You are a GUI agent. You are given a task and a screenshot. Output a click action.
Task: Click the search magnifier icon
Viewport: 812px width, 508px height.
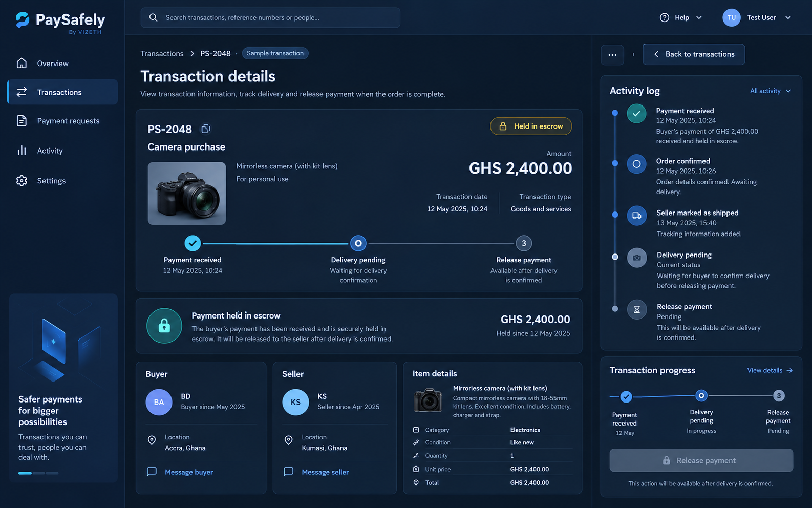(x=153, y=17)
